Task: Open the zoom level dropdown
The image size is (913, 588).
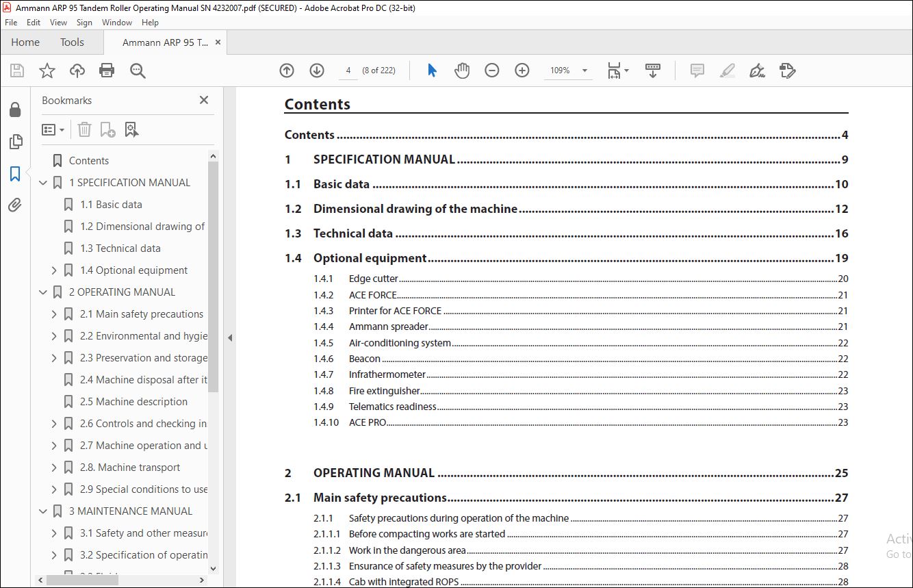Action: pos(584,71)
